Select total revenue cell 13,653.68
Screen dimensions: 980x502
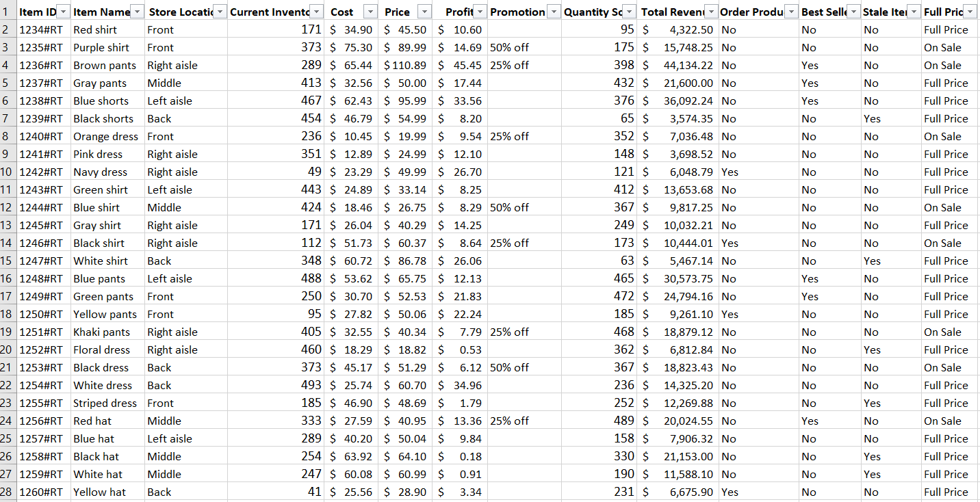tap(679, 189)
